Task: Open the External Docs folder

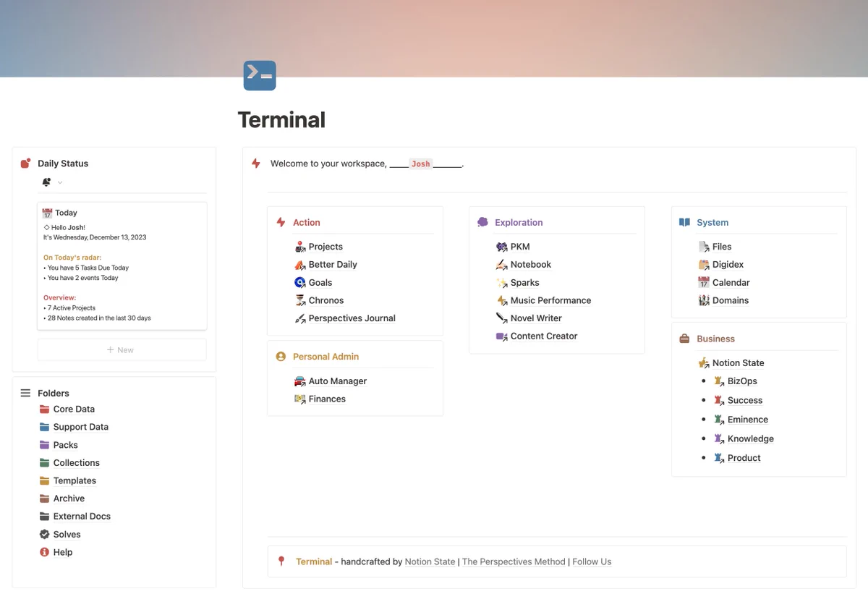Action: 82,517
